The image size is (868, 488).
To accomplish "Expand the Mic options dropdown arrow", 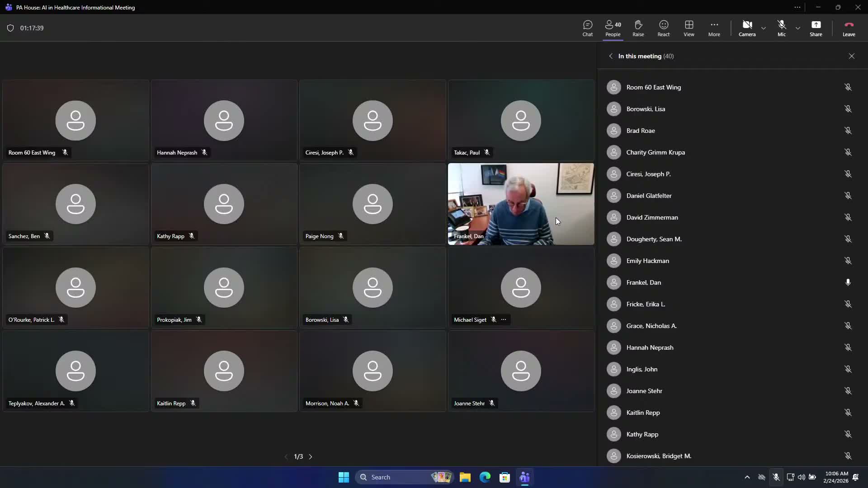I will point(798,28).
